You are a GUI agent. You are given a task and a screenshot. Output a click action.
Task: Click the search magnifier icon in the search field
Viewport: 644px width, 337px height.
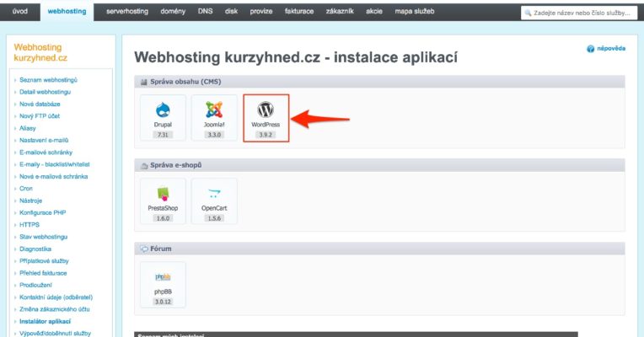(529, 13)
